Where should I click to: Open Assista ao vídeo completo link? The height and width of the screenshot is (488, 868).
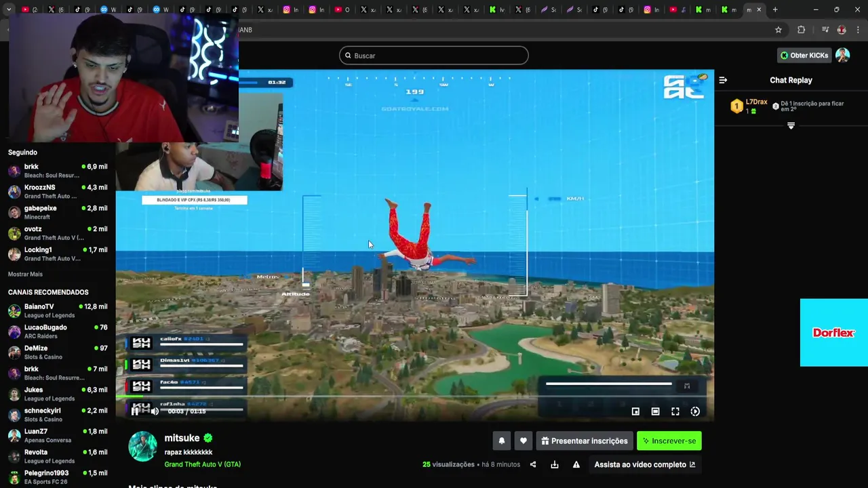[644, 464]
